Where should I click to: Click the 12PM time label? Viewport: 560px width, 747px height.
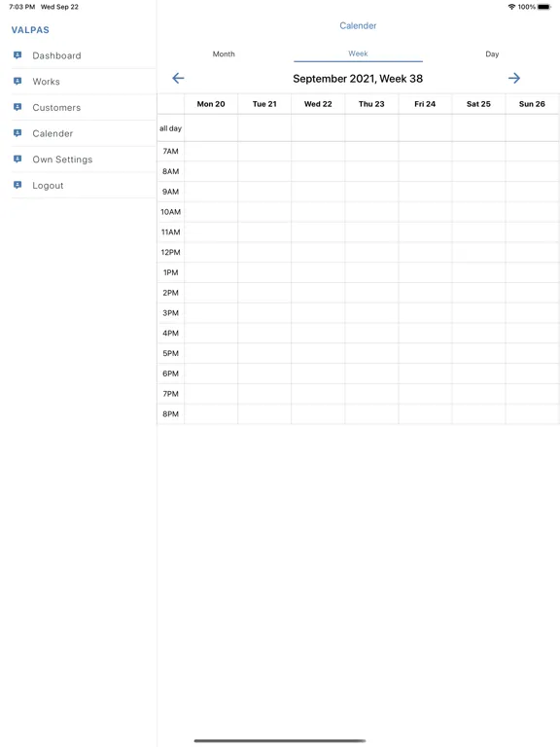pyautogui.click(x=170, y=253)
